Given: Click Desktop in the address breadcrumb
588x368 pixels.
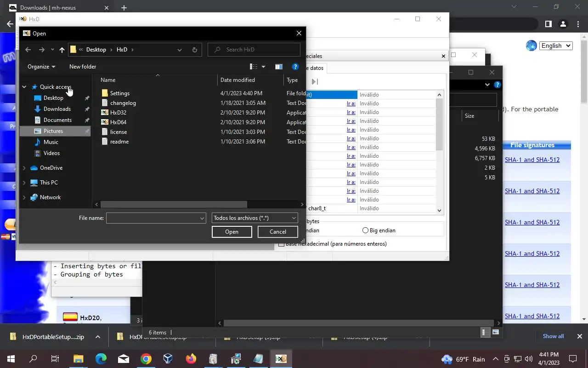Looking at the screenshot, I should (96, 50).
